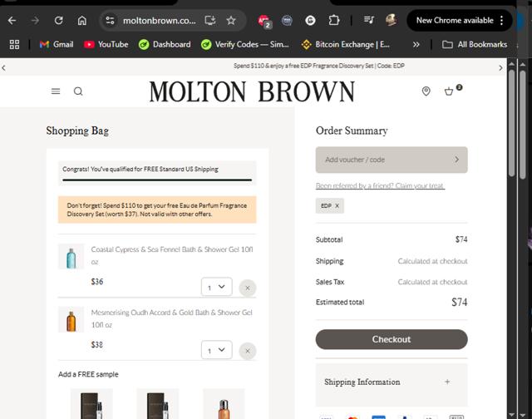Install app icon in address bar
Screen dimensions: 532x419
coord(210,21)
